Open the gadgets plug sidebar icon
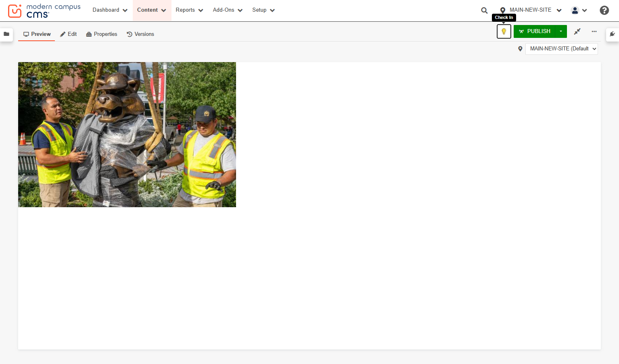This screenshot has width=619, height=364. [613, 34]
